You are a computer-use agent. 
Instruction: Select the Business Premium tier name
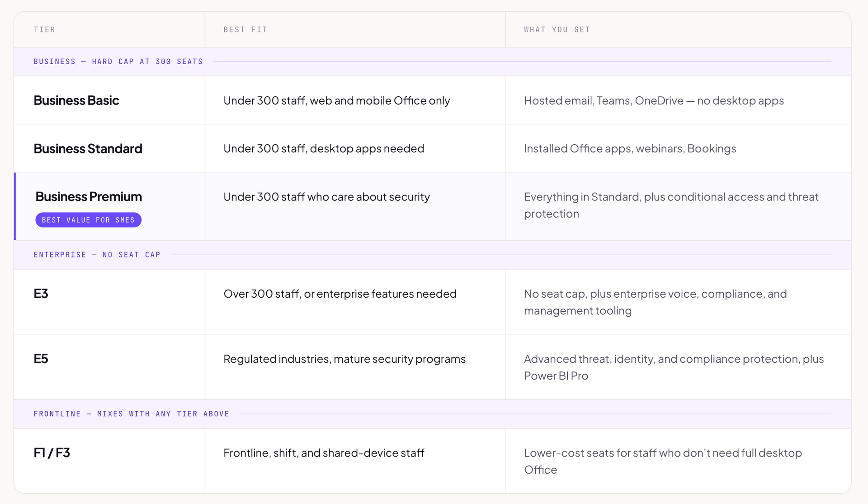89,196
